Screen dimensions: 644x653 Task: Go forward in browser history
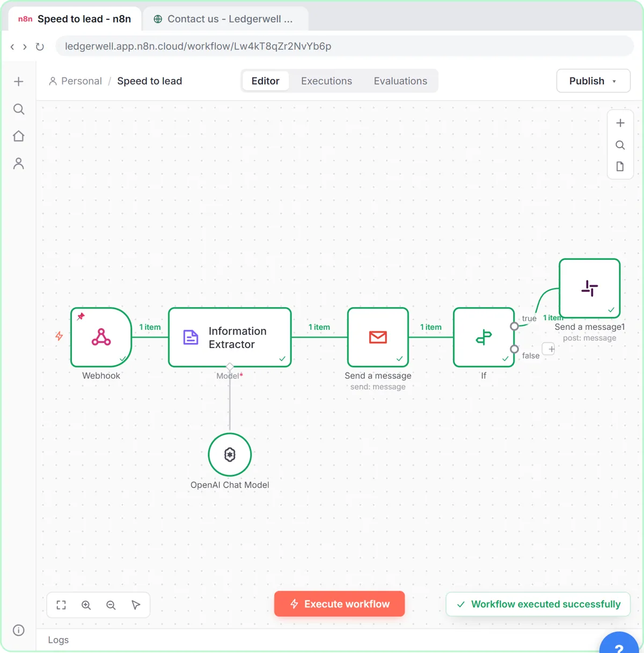click(x=25, y=47)
